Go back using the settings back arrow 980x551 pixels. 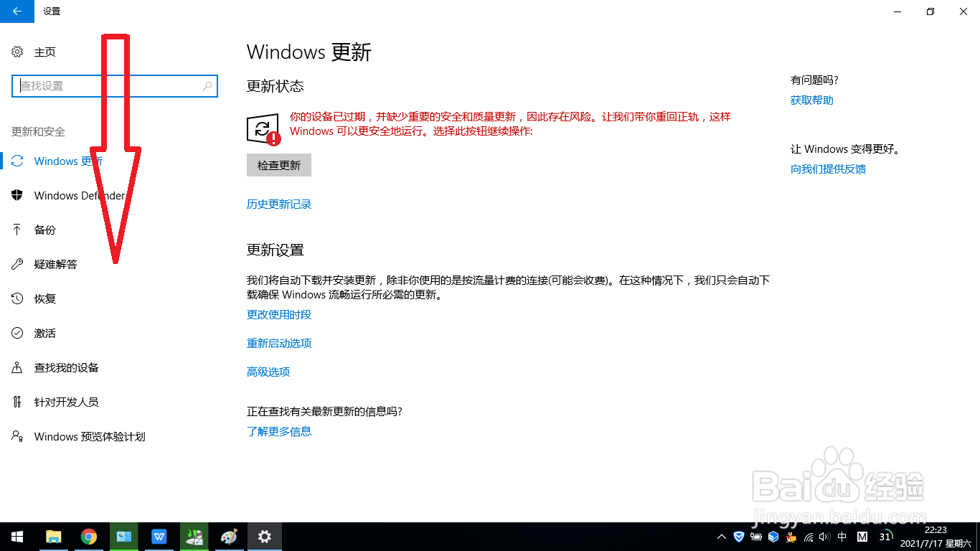[x=17, y=11]
